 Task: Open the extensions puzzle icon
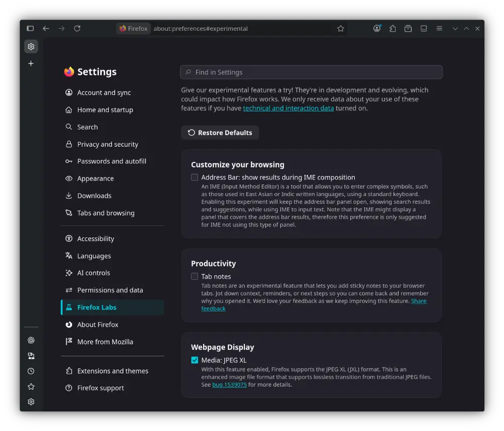click(393, 29)
